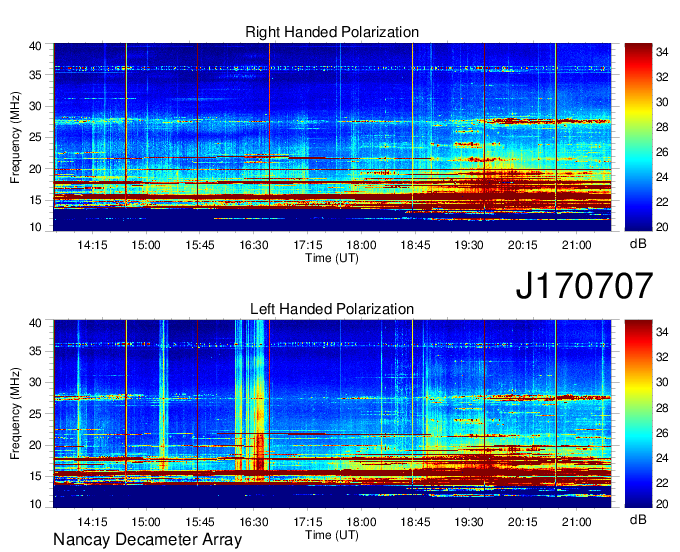Click 19:30 tick on Left Handed time axis
Screen dimensions: 680x552
click(x=469, y=522)
